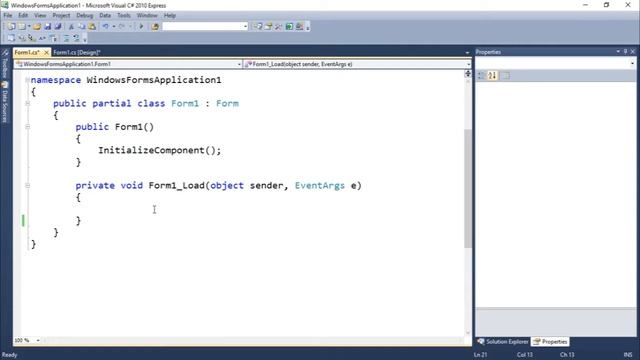The width and height of the screenshot is (640, 360).
Task: Open the Window menu
Action: [x=147, y=16]
